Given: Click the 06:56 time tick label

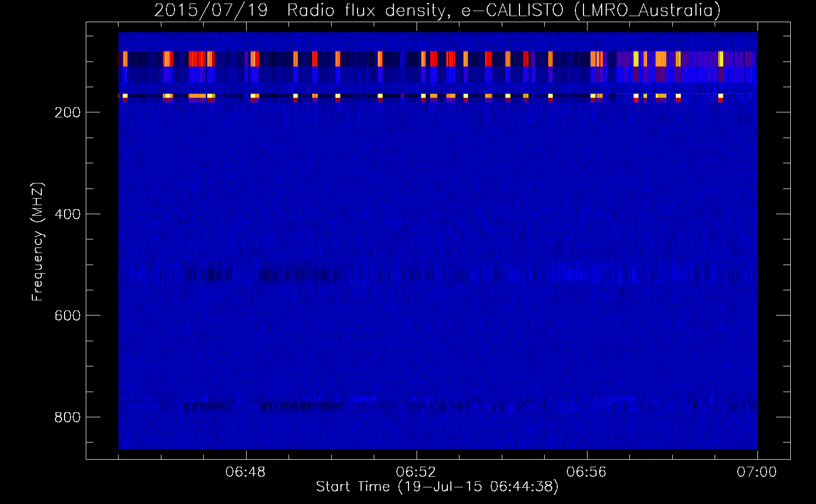Looking at the screenshot, I should (587, 472).
